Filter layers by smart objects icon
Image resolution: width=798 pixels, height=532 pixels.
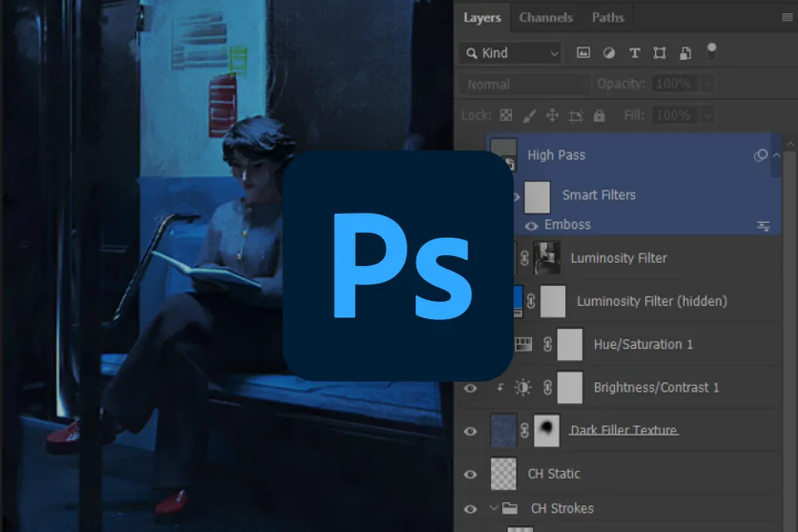click(686, 53)
